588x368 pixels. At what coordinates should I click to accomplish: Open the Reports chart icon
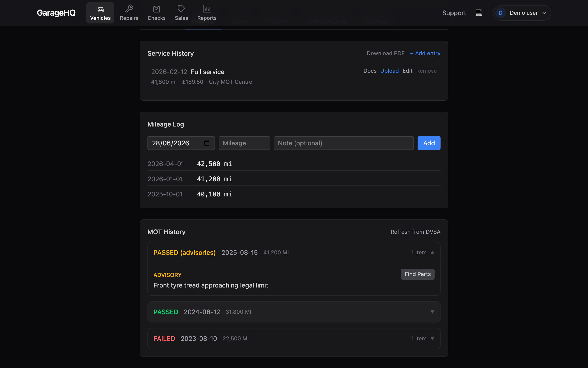(x=207, y=9)
